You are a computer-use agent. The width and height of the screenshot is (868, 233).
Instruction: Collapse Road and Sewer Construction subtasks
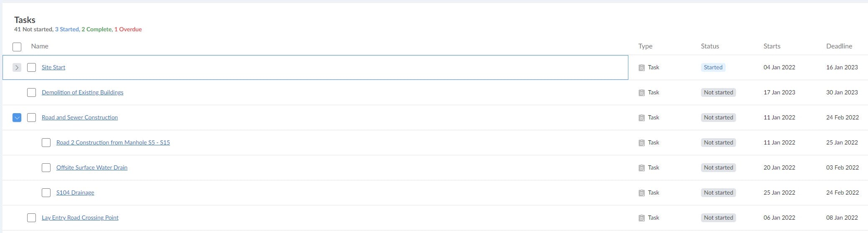(x=17, y=118)
